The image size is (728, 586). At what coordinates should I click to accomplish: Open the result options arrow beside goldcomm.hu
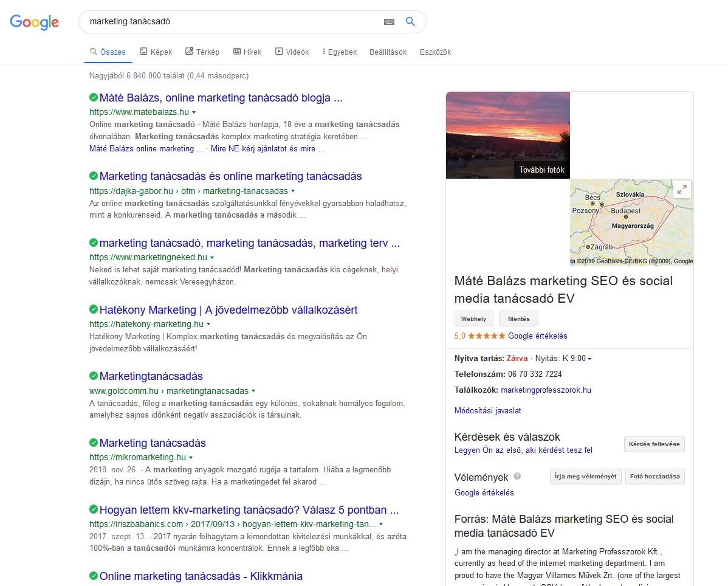[253, 391]
